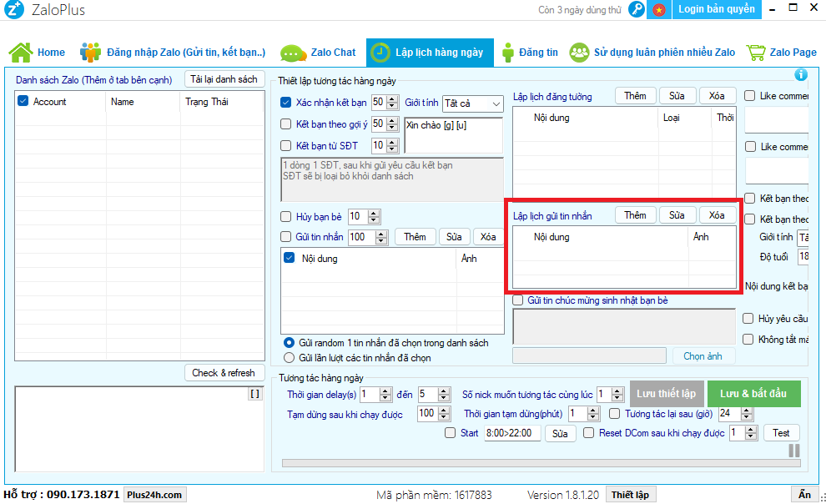This screenshot has width=826, height=504.
Task: Open Plus24h.com link
Action: coord(154,495)
